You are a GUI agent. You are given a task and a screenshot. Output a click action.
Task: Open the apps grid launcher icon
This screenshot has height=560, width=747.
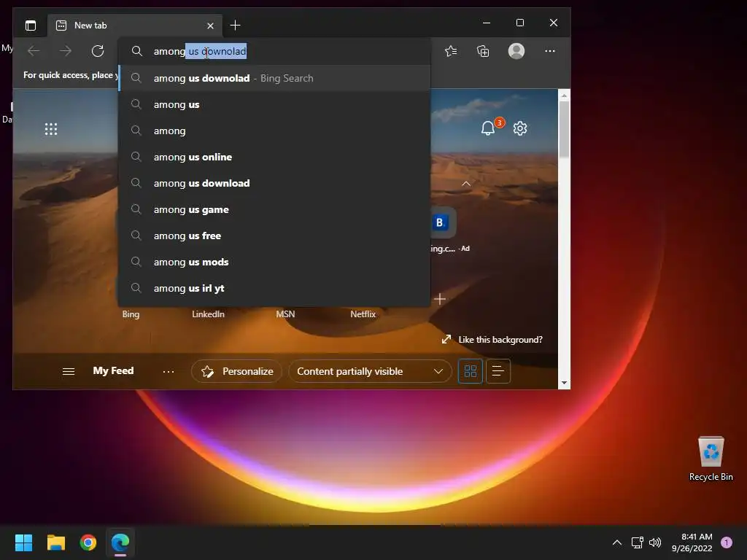(51, 129)
